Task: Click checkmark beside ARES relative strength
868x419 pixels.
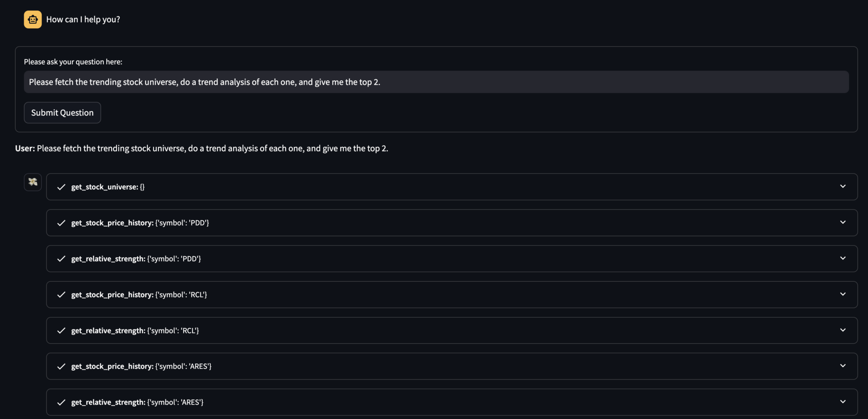Action: (x=61, y=402)
